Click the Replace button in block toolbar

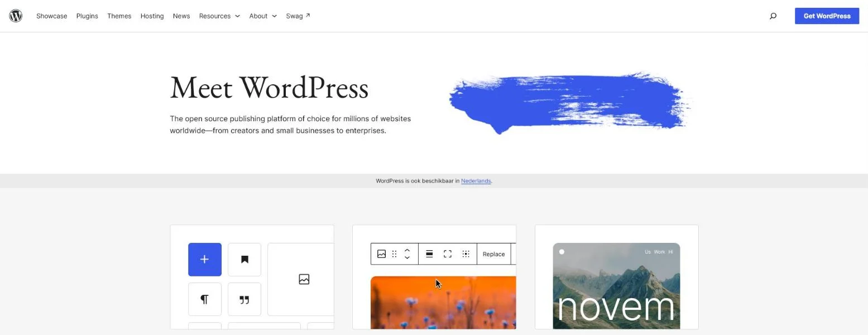point(493,254)
